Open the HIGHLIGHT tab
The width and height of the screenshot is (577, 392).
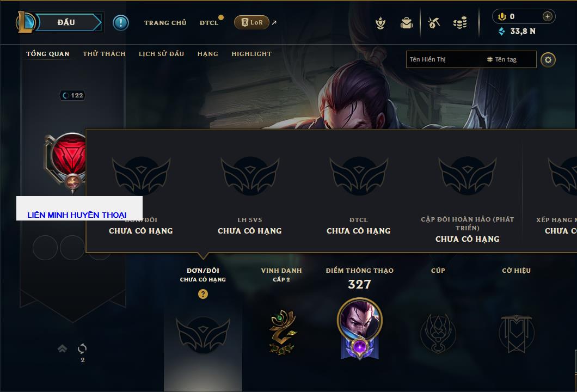point(251,54)
